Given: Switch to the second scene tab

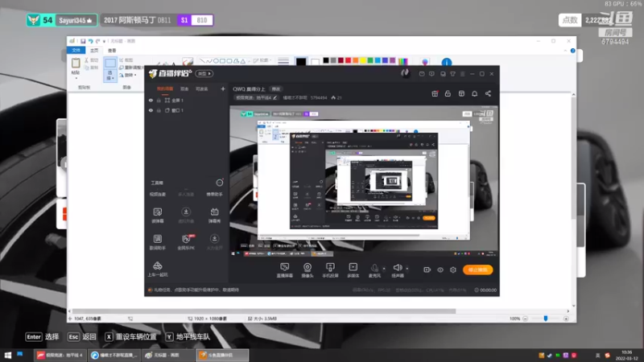Looking at the screenshot, I should click(x=184, y=88).
